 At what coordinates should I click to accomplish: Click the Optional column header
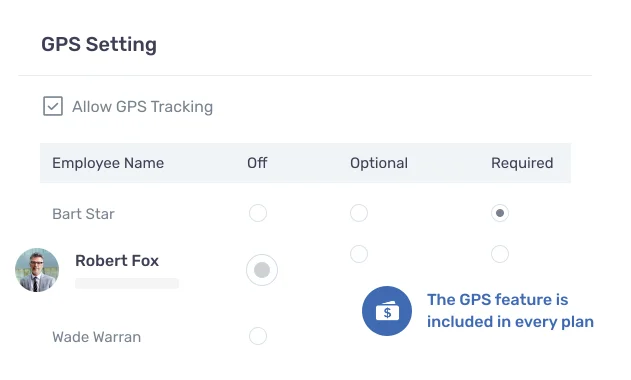click(x=379, y=163)
